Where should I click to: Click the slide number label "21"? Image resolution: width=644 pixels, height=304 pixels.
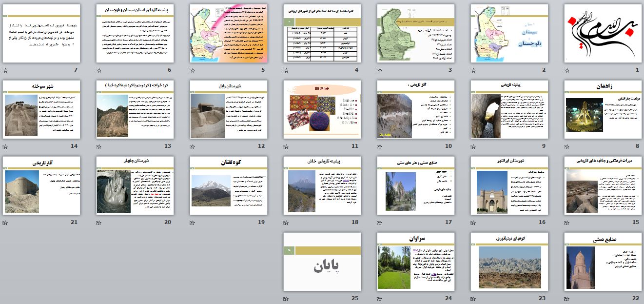(x=74, y=223)
